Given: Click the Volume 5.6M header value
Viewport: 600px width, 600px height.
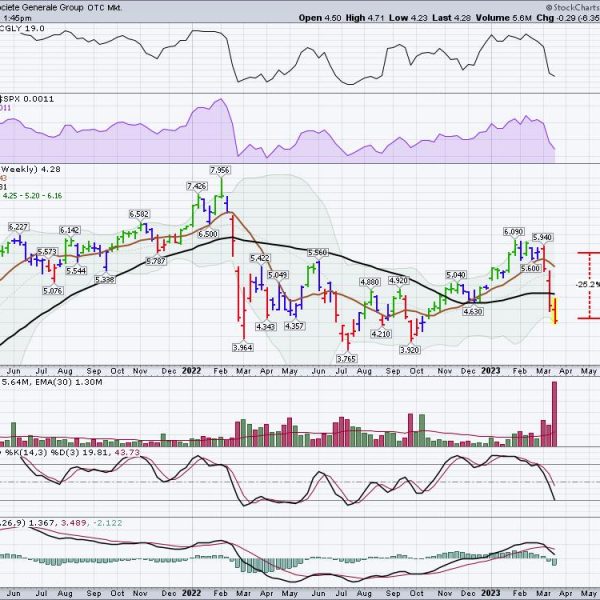Looking at the screenshot, I should [x=504, y=18].
